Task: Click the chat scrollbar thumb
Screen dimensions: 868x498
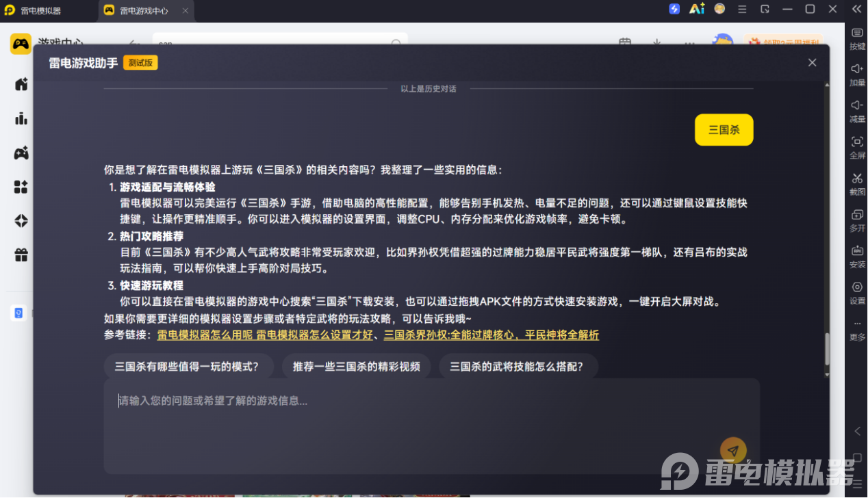Action: (826, 350)
